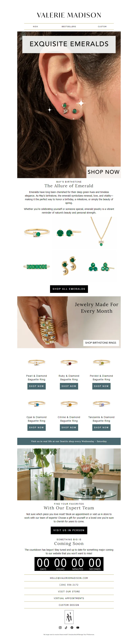This screenshot has height=644, width=138.
Task: Open the BESTSELLERS navigation item
Action: pyautogui.click(x=69, y=26)
